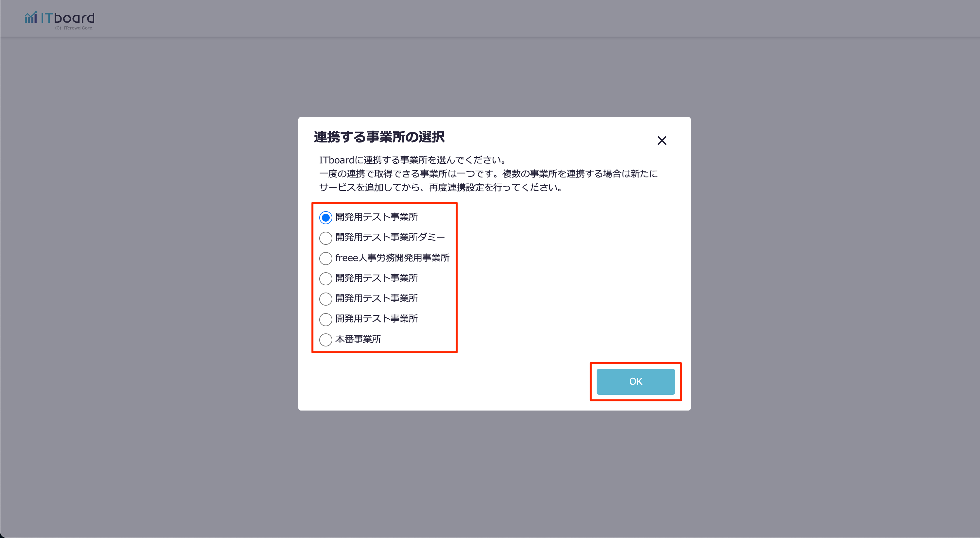Click the 開発用テスト事業所ダミー label text
The image size is (980, 538).
tap(390, 237)
